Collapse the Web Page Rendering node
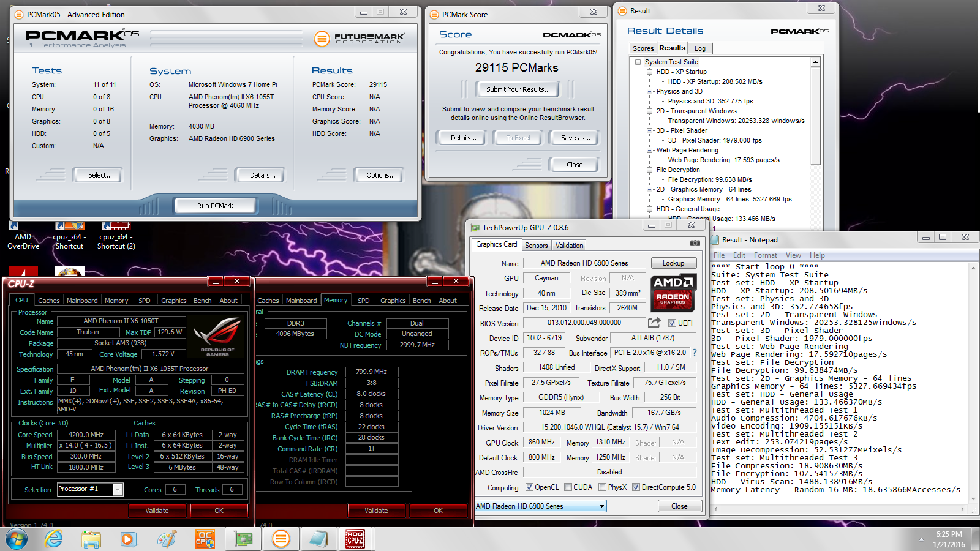 650,150
